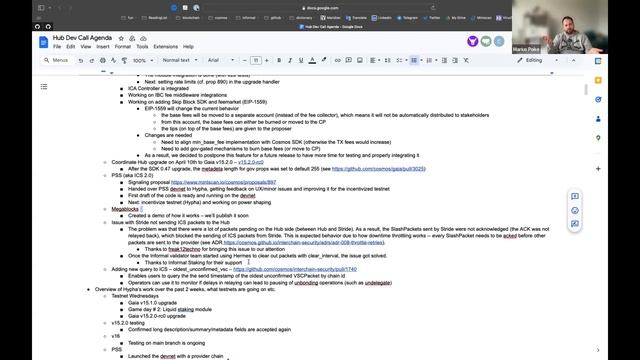Expand the numbered list options arrow
Screen dimensions: 640x360
(x=436, y=60)
